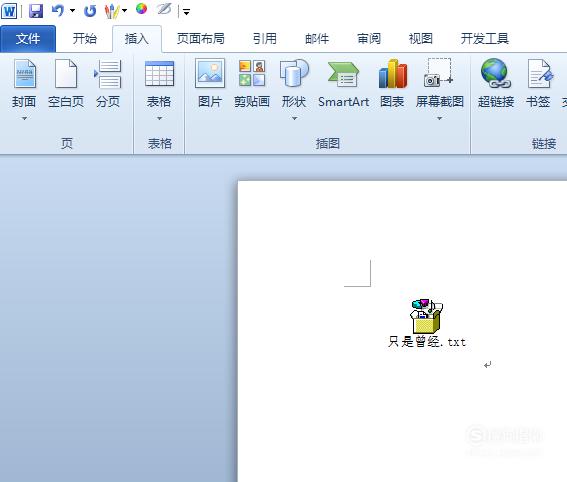
Task: Open the 审阅 tab
Action: pos(369,38)
